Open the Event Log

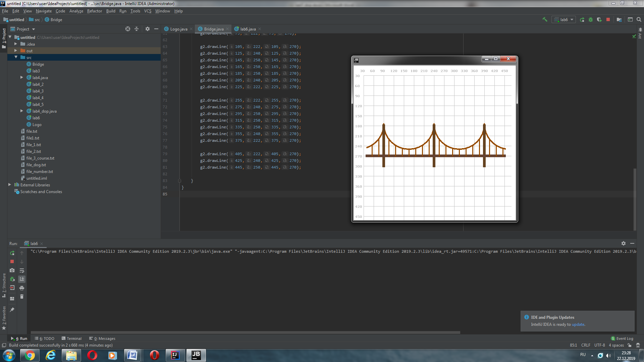click(622, 339)
